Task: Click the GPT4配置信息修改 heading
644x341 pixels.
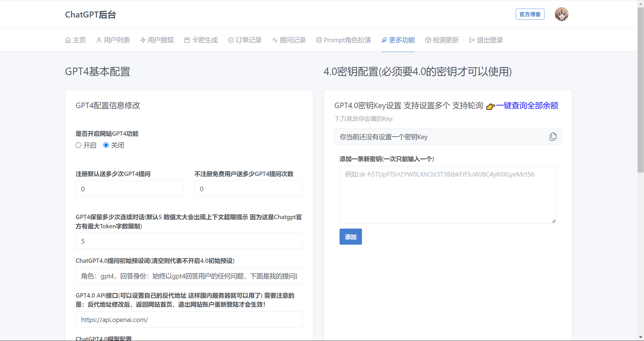Action: coord(108,106)
